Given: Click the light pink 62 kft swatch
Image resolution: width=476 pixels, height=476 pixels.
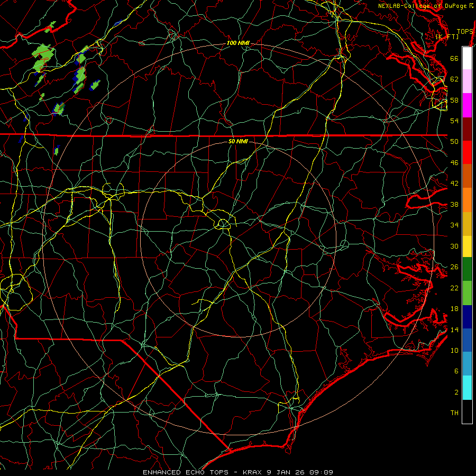Looking at the screenshot, I should click(x=467, y=81).
